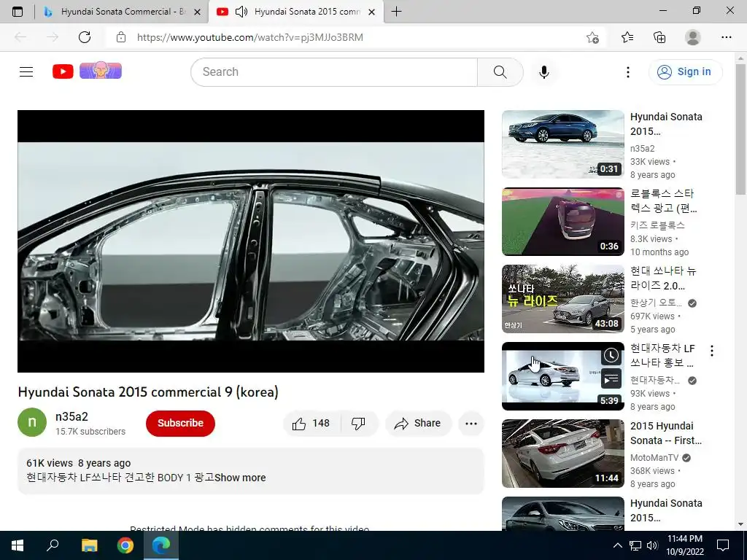This screenshot has height=560, width=747.
Task: Subscribe to n35a2 channel
Action: 181,424
